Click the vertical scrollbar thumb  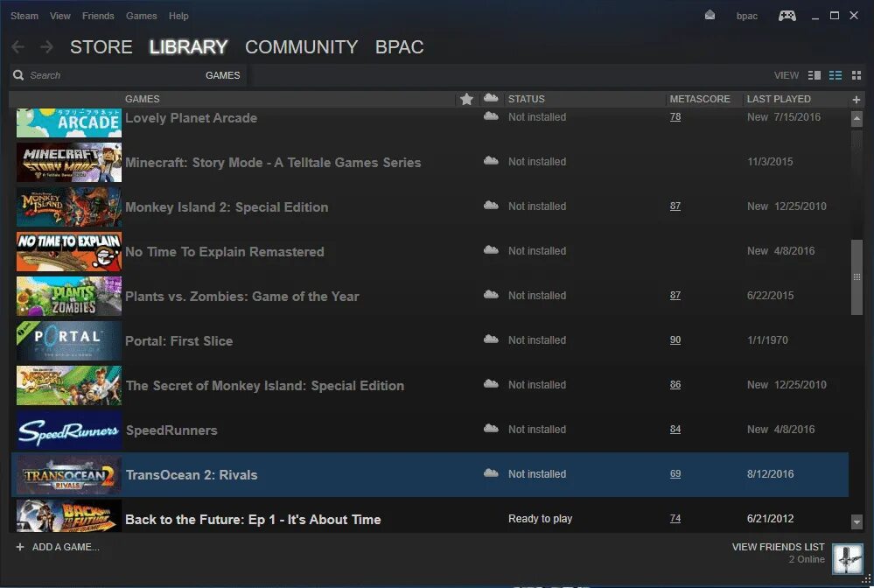tap(857, 277)
